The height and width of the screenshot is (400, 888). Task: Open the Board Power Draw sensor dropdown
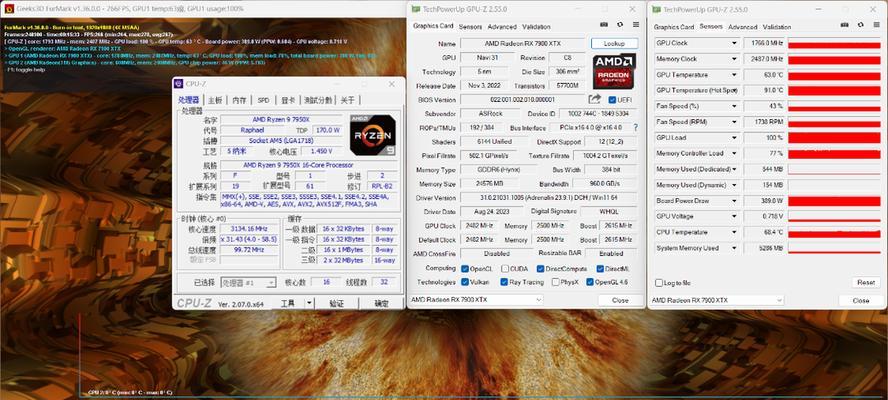click(x=735, y=201)
